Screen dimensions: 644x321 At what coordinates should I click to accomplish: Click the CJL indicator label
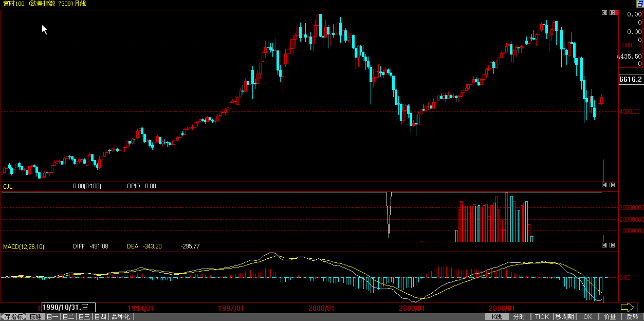(x=8, y=186)
